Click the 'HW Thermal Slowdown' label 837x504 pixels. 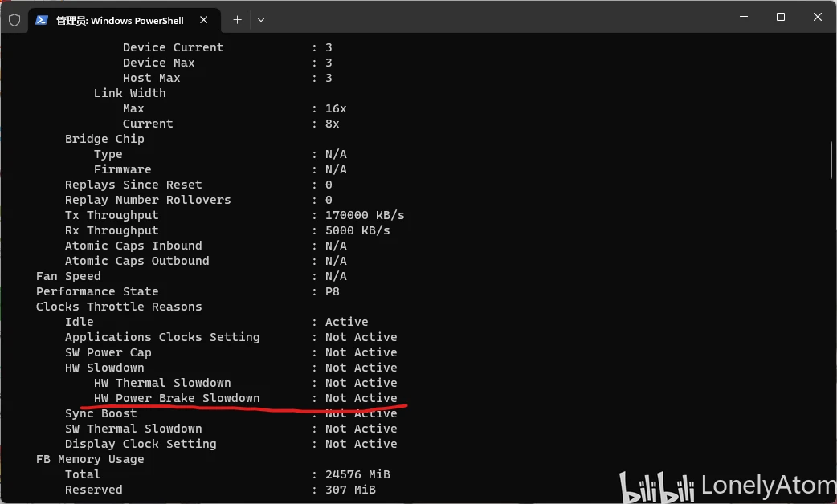coord(162,384)
